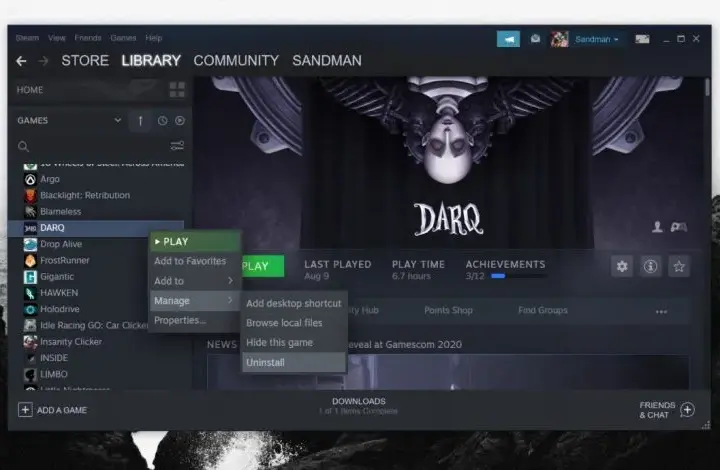Open the notifications envelope icon
The image size is (720, 470).
535,39
